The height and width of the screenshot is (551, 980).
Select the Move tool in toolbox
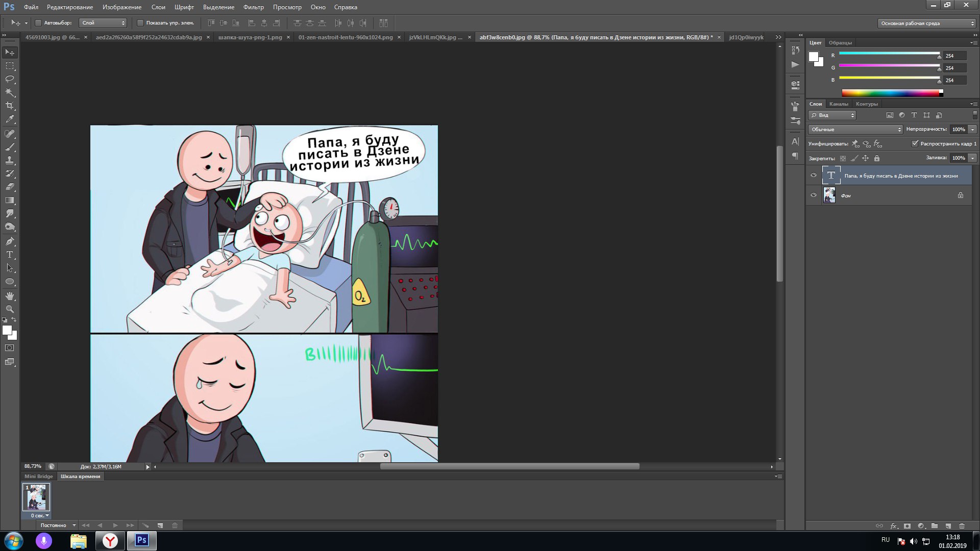(x=10, y=53)
